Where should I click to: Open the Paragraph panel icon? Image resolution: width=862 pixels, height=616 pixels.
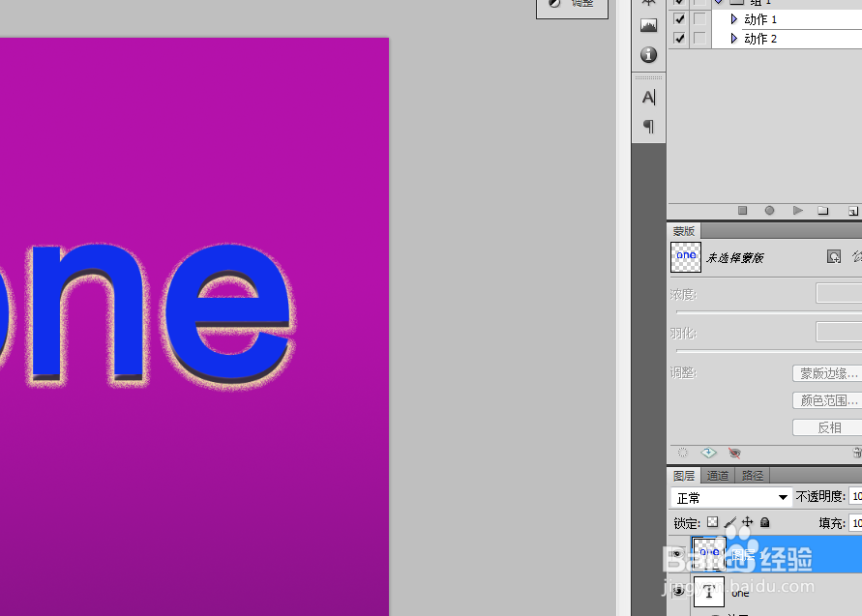tap(649, 127)
